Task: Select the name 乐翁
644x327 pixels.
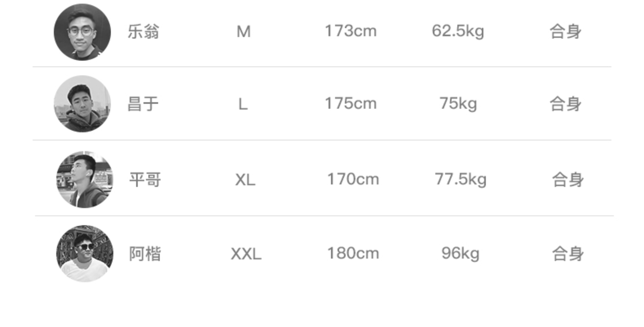Action: pos(143,32)
